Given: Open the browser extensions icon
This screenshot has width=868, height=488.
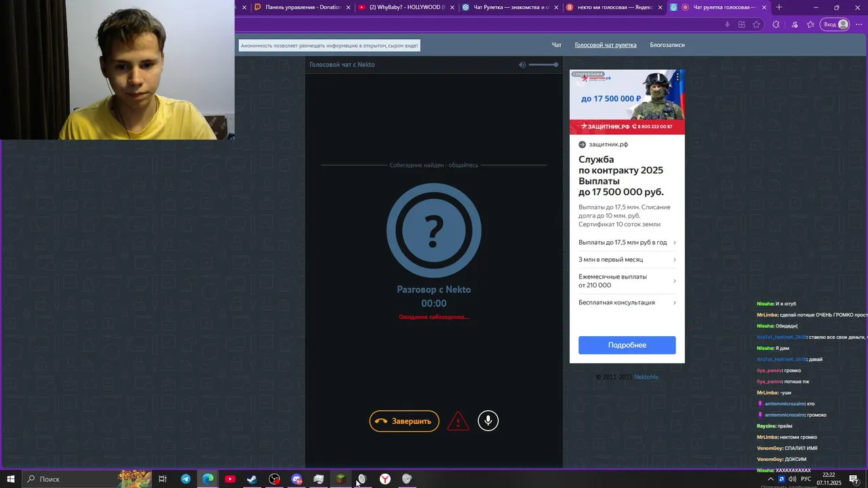Looking at the screenshot, I should tap(776, 24).
